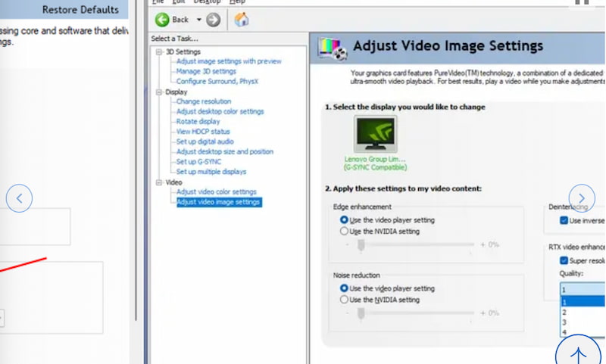Screen dimensions: 606x364
Task: Click the previous slide left arrow circle
Action: [x=19, y=198]
